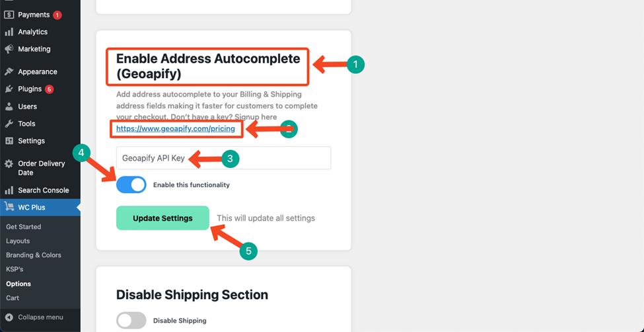This screenshot has height=332, width=644.
Task: Click the Update Settings button
Action: [162, 218]
